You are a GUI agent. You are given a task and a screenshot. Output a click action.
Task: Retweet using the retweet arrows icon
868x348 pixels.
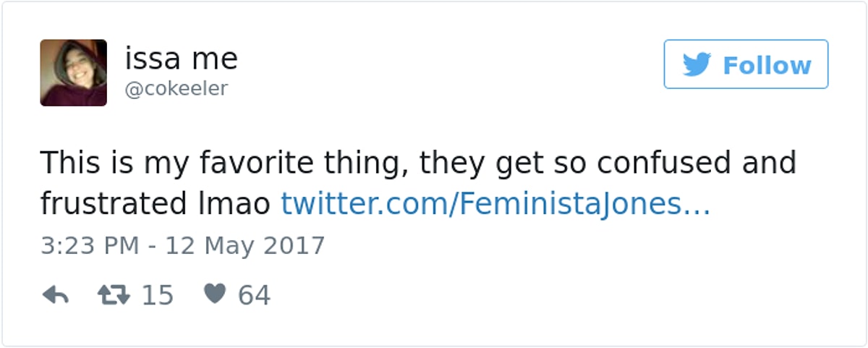(x=112, y=294)
